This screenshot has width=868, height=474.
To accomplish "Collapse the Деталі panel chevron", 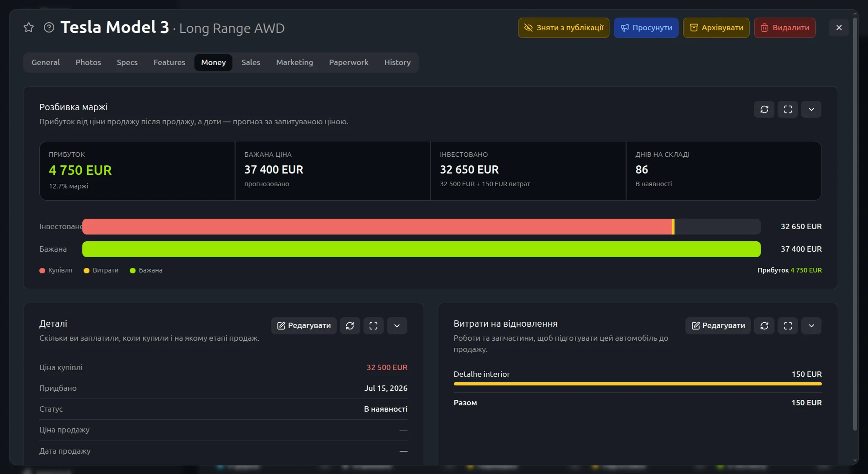I will tap(397, 326).
